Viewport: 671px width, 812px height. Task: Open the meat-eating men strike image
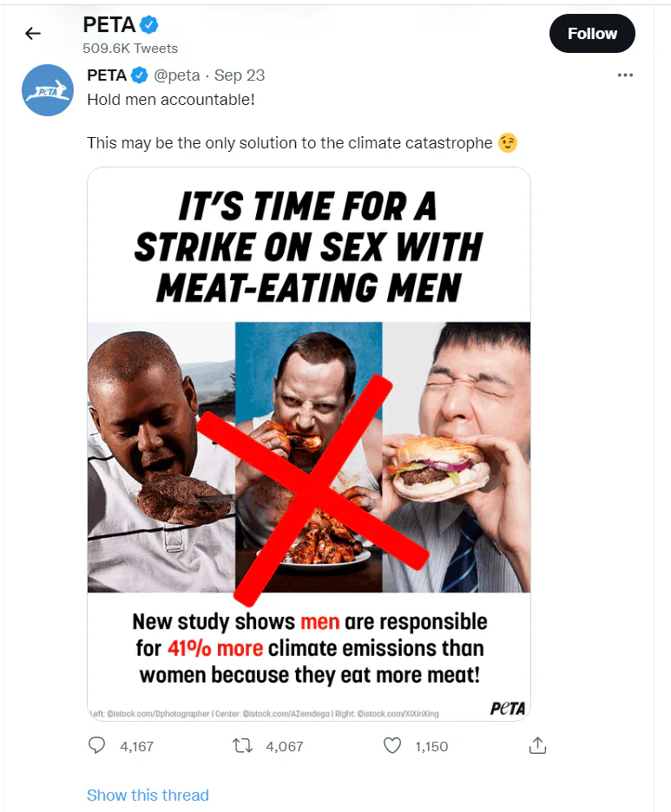click(x=309, y=443)
